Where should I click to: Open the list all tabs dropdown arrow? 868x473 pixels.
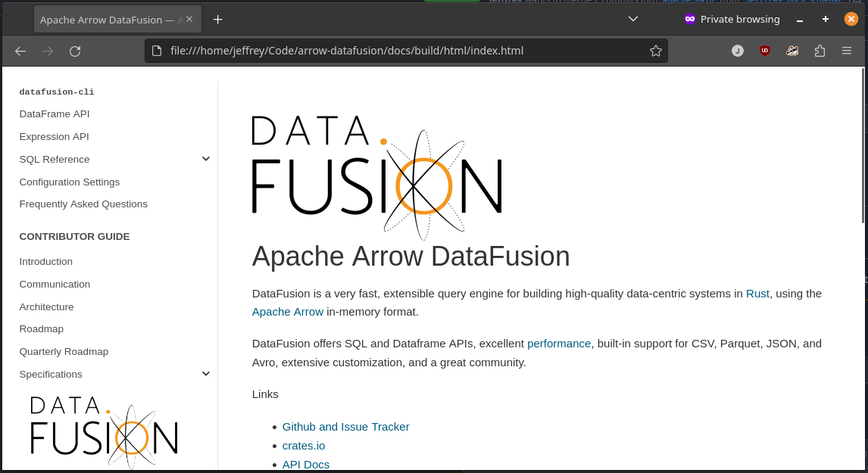pyautogui.click(x=633, y=20)
